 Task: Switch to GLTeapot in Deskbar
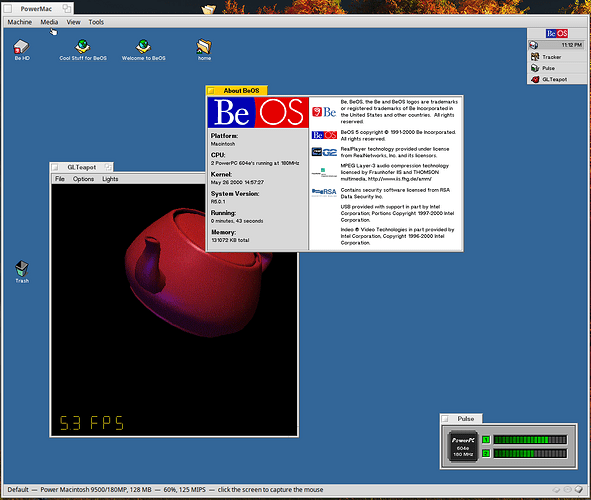pos(557,80)
